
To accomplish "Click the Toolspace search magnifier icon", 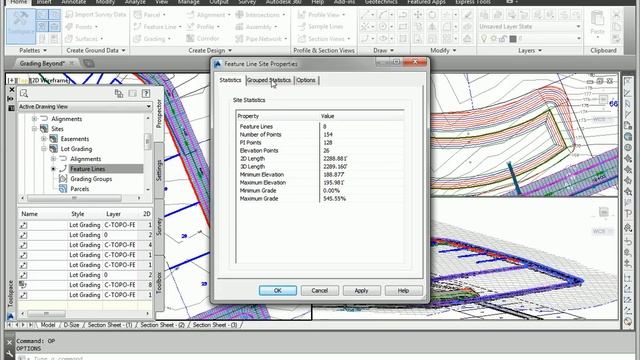I will pyautogui.click(x=24, y=93).
